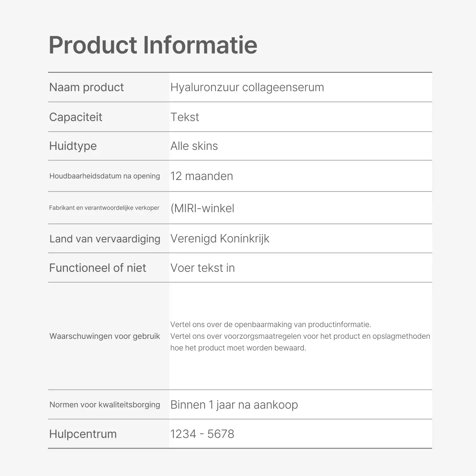This screenshot has height=476, width=476.
Task: Select the Naam product label
Action: click(86, 87)
